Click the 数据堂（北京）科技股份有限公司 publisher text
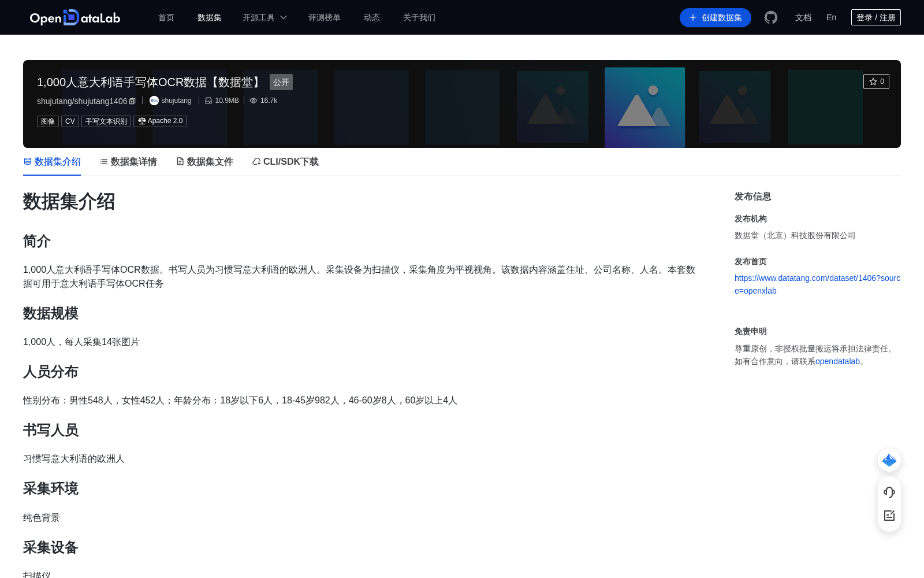 (795, 235)
